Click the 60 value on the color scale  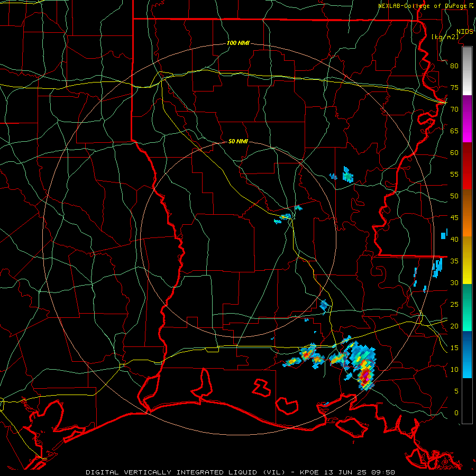(x=454, y=153)
